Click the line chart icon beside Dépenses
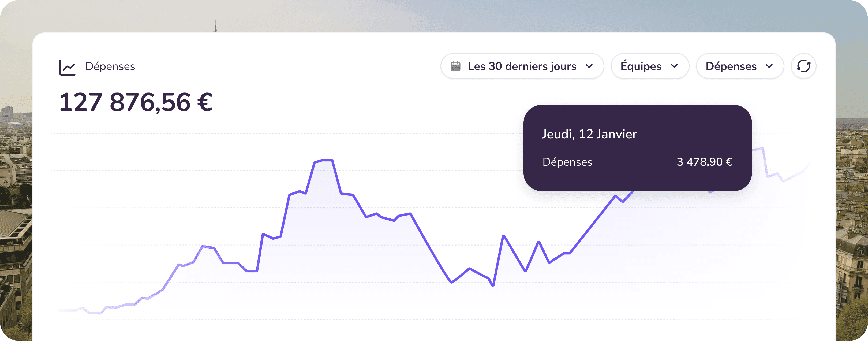Screen dimensions: 868x341 tap(68, 67)
